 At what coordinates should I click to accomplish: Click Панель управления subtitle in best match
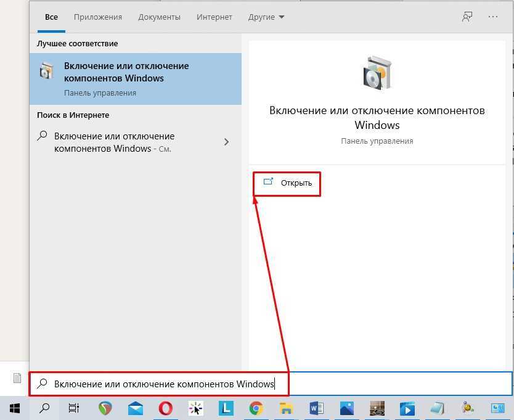point(100,93)
